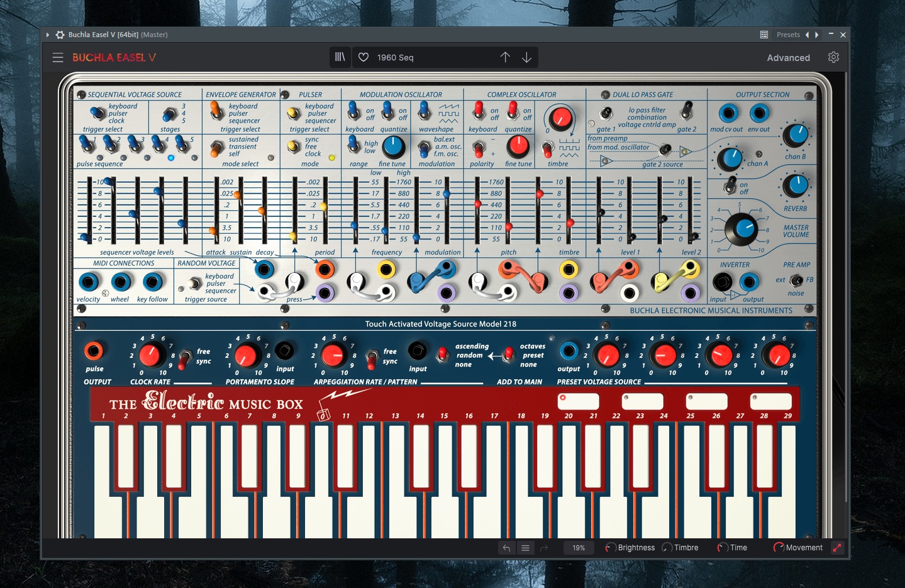Flip the Clock Rate free/sync switch

coord(185,358)
